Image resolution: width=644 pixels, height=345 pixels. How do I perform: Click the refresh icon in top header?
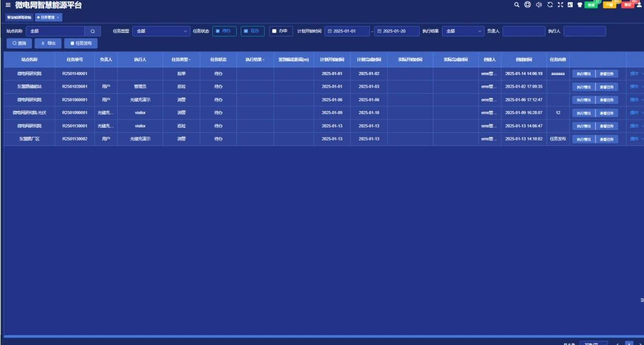550,5
